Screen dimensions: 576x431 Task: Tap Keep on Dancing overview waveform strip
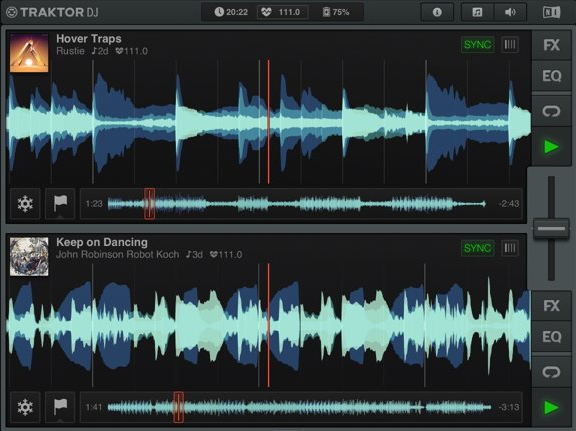299,407
